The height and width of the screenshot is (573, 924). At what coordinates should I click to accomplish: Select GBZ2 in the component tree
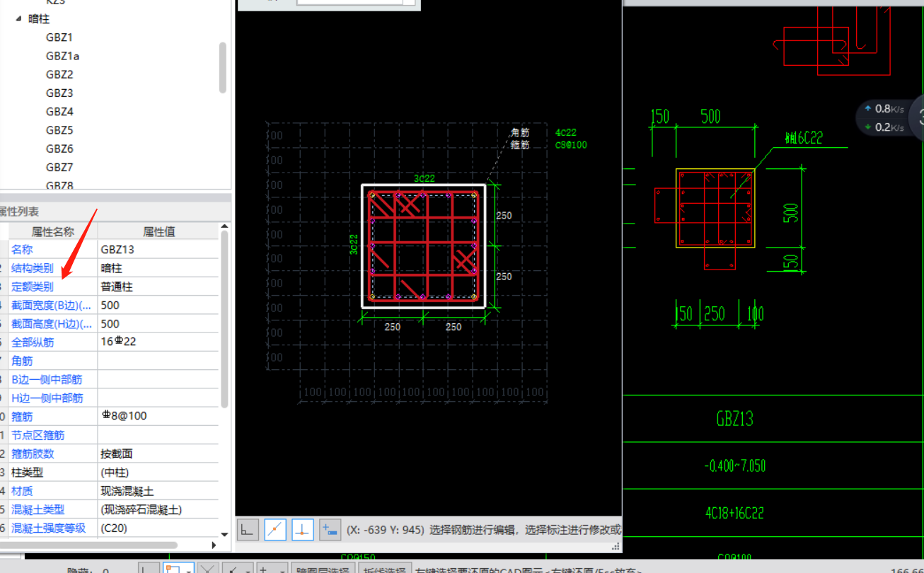pos(59,74)
